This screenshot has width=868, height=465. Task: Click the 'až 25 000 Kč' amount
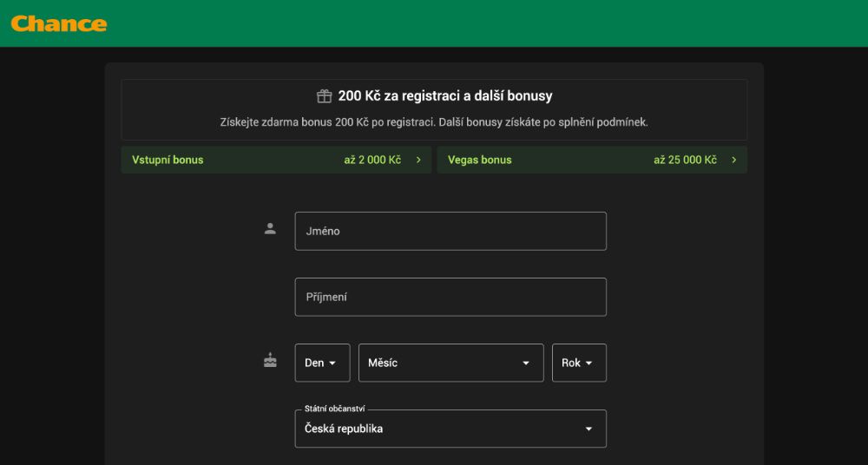coord(685,160)
